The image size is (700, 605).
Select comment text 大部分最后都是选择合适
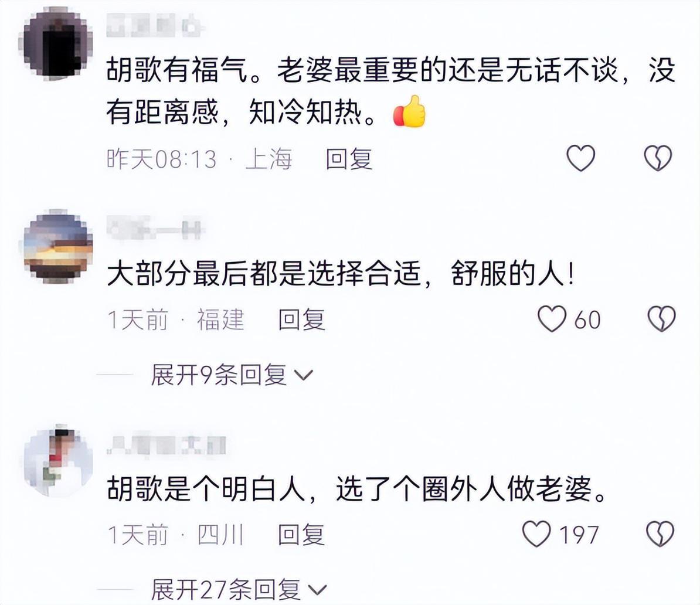tap(264, 273)
